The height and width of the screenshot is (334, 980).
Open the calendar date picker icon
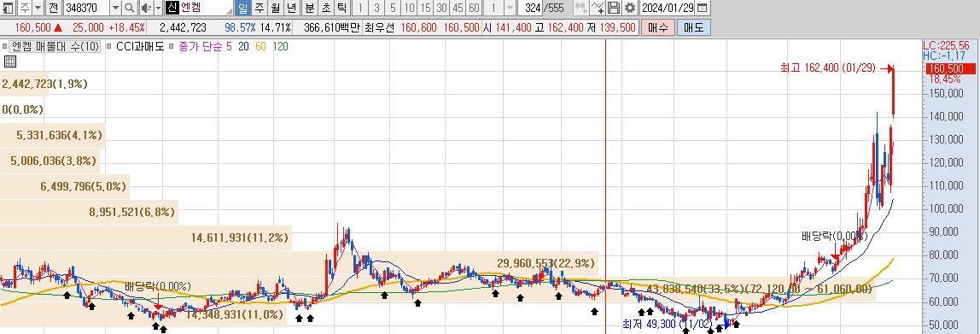[x=703, y=8]
